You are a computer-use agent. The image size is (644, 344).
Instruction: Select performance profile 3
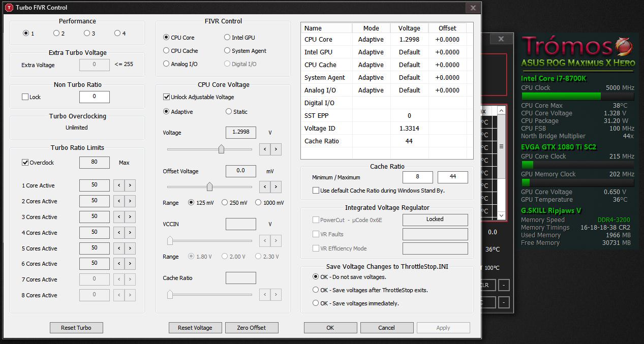[x=87, y=34]
